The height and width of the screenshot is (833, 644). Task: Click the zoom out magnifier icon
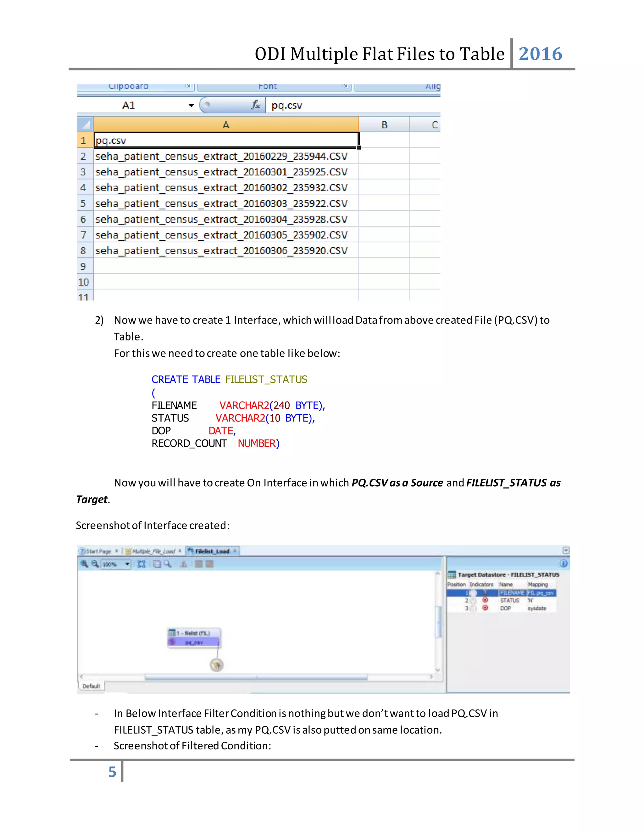(95, 564)
